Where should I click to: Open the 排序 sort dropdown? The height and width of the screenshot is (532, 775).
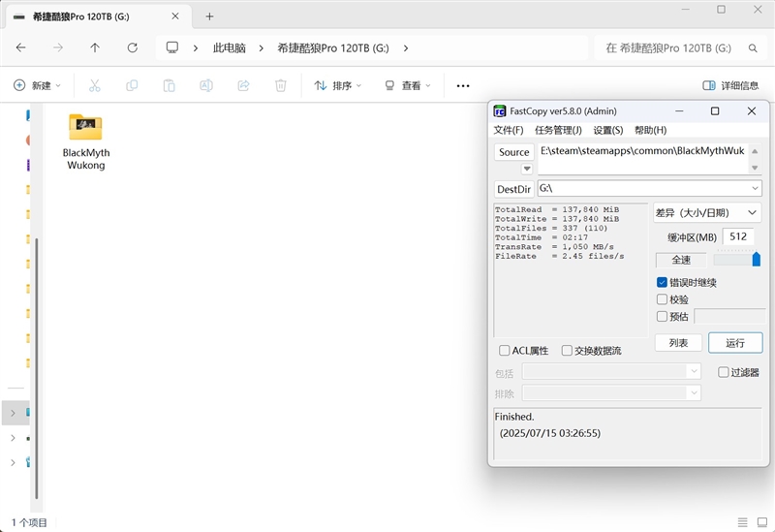pyautogui.click(x=338, y=85)
